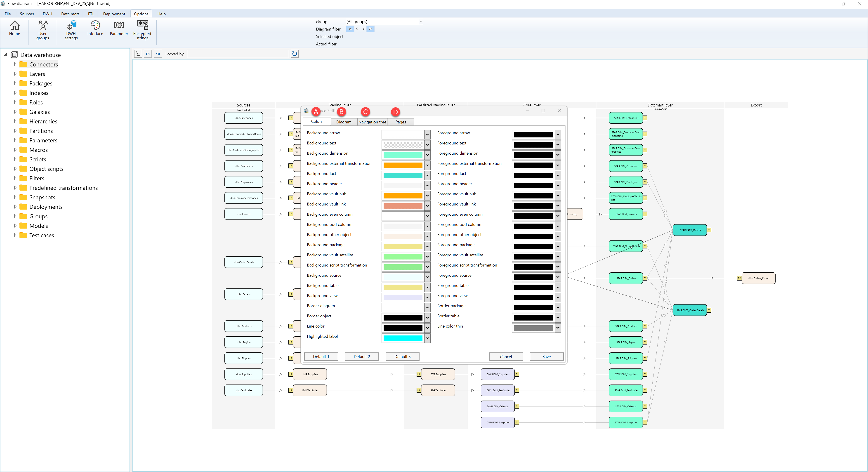Select the dbo.Orders_Export node
868x472 pixels.
(x=759, y=278)
